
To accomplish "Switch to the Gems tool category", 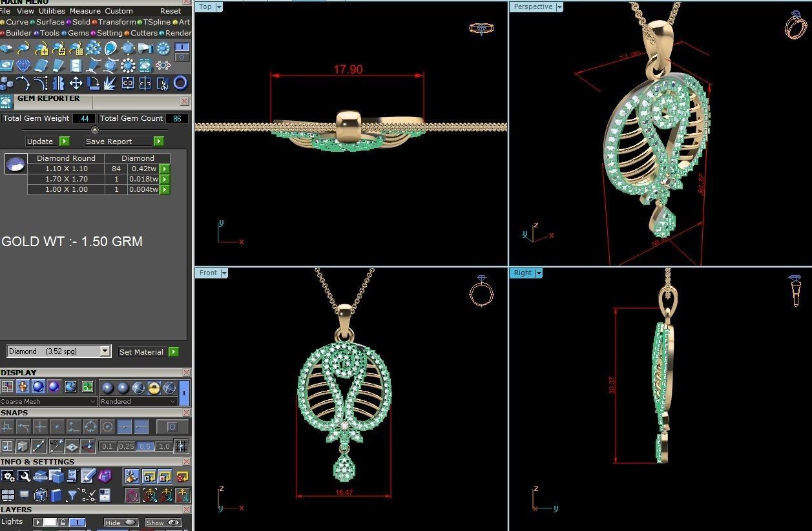I will [78, 33].
